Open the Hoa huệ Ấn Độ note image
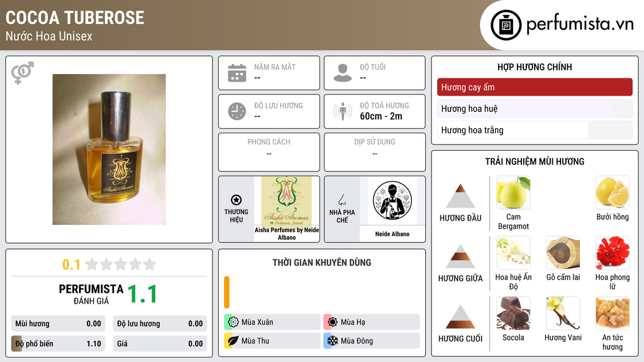Screen dimensions: 644x362 point(513,253)
